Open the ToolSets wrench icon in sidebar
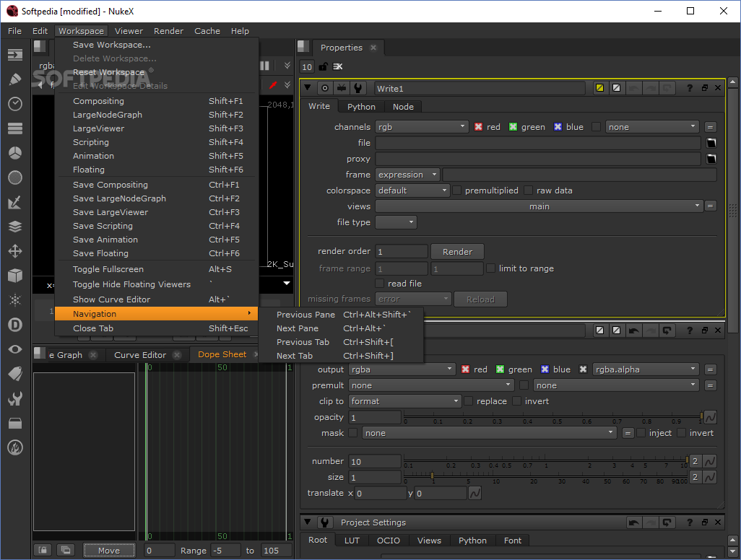Image resolution: width=741 pixels, height=560 pixels. 15,398
